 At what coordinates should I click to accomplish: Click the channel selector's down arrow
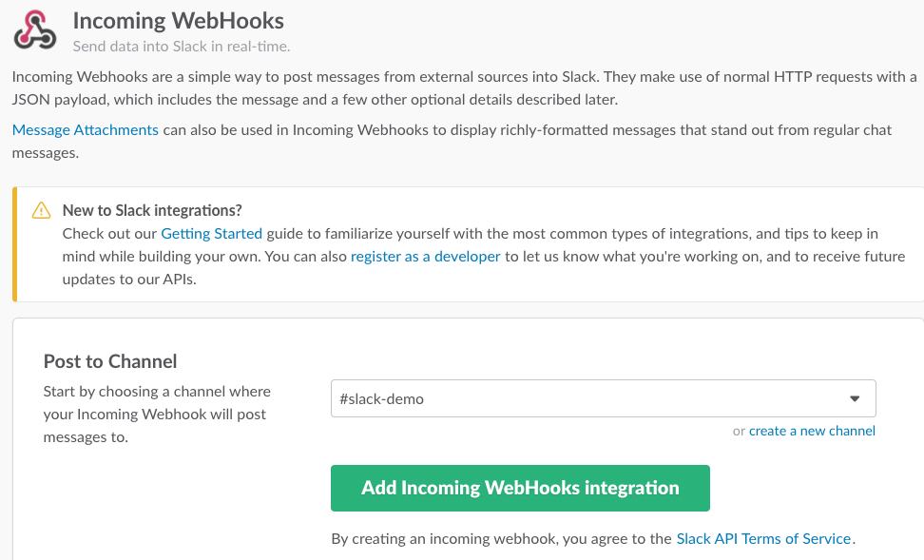pyautogui.click(x=854, y=399)
